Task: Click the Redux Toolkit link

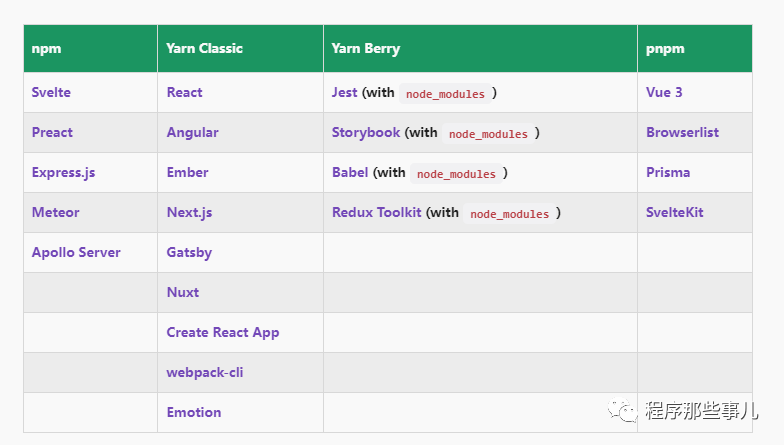Action: 376,212
